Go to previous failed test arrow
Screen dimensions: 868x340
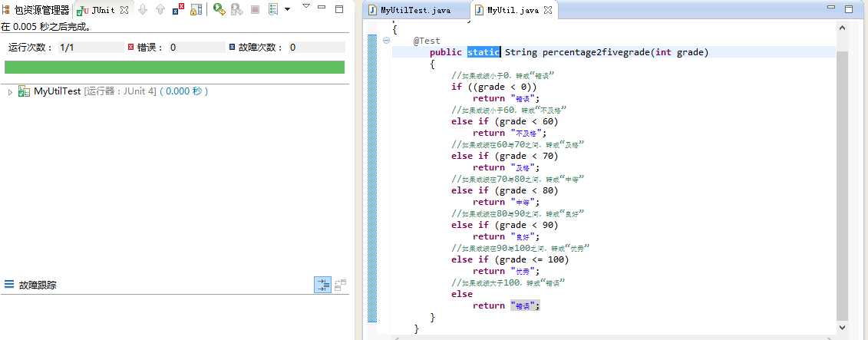(160, 9)
